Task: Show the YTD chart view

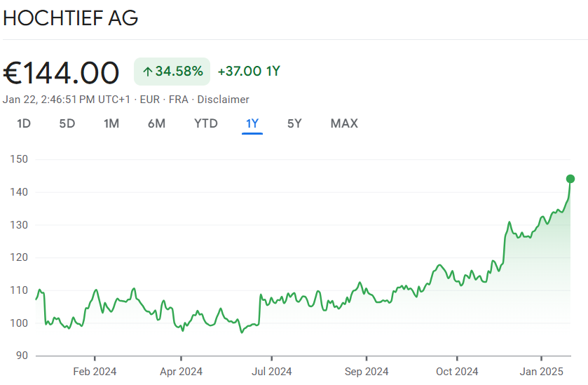Action: coord(206,123)
